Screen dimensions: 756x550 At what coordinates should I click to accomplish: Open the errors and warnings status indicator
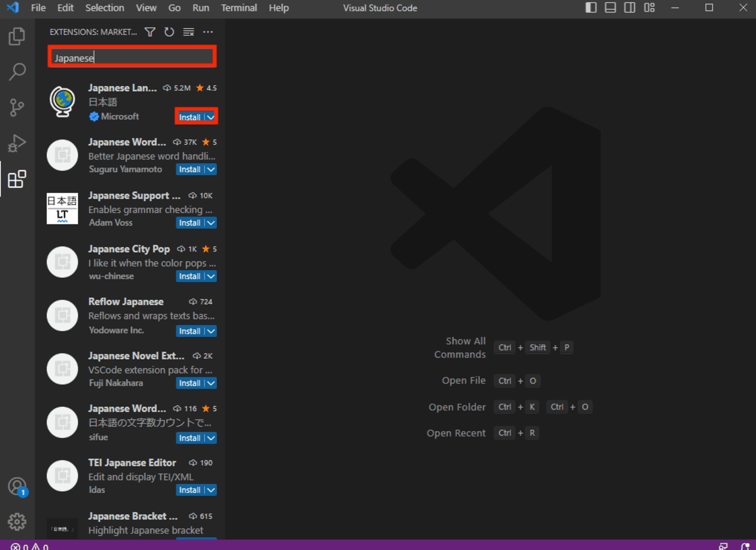tap(30, 547)
